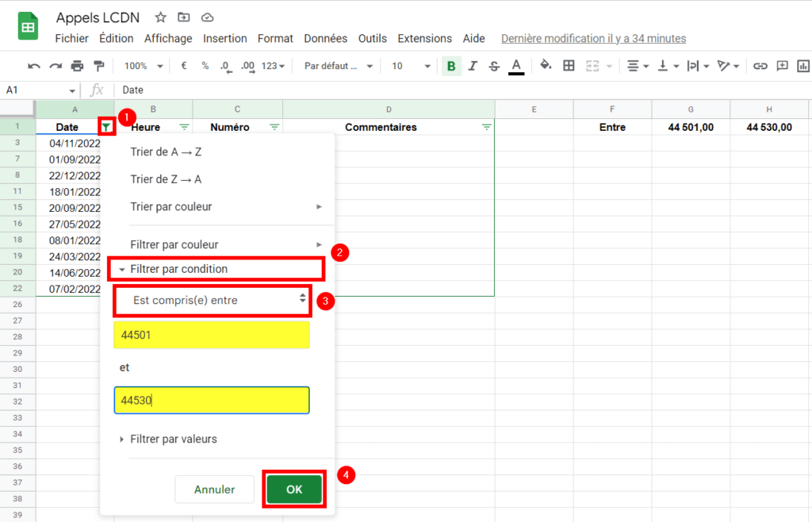Open the Édition menu
The image size is (812, 522).
coord(116,38)
